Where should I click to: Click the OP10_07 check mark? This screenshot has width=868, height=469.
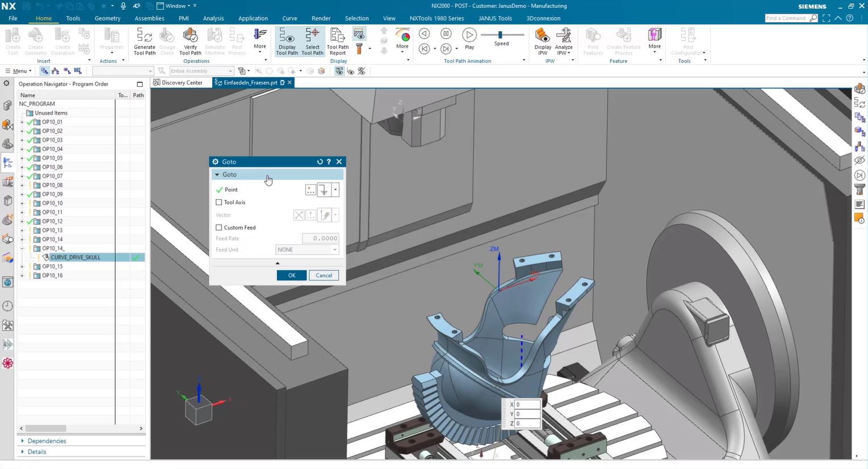click(x=30, y=176)
